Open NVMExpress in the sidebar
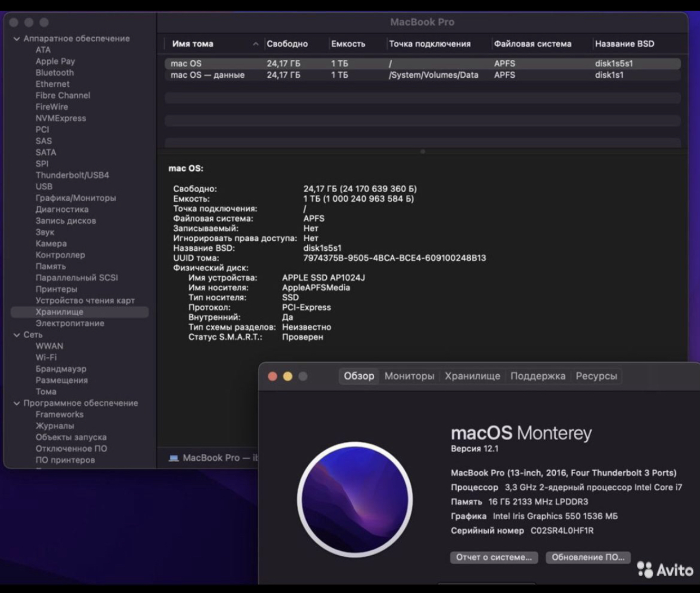The height and width of the screenshot is (593, 700). (61, 118)
